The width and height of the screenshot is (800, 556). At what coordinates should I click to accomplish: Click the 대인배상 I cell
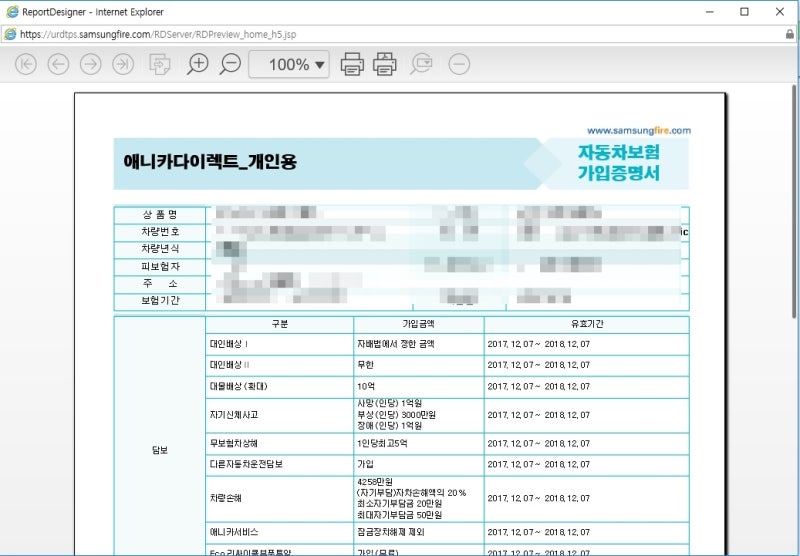pyautogui.click(x=280, y=344)
